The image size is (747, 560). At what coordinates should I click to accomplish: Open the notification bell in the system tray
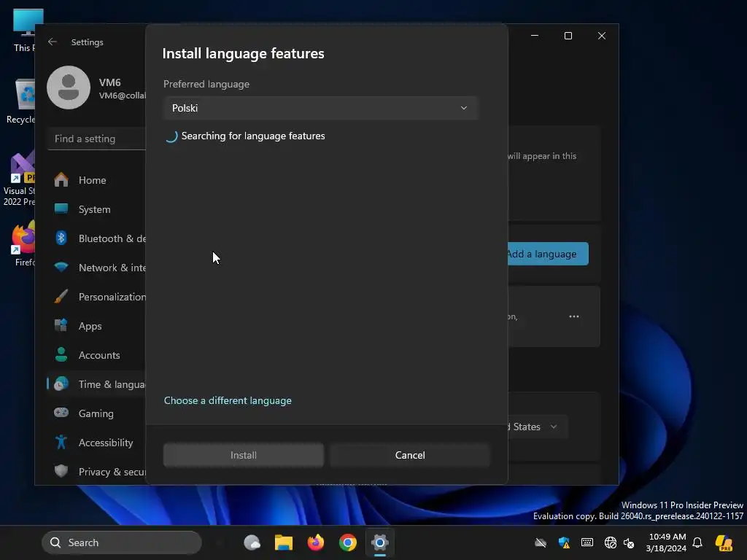click(697, 542)
